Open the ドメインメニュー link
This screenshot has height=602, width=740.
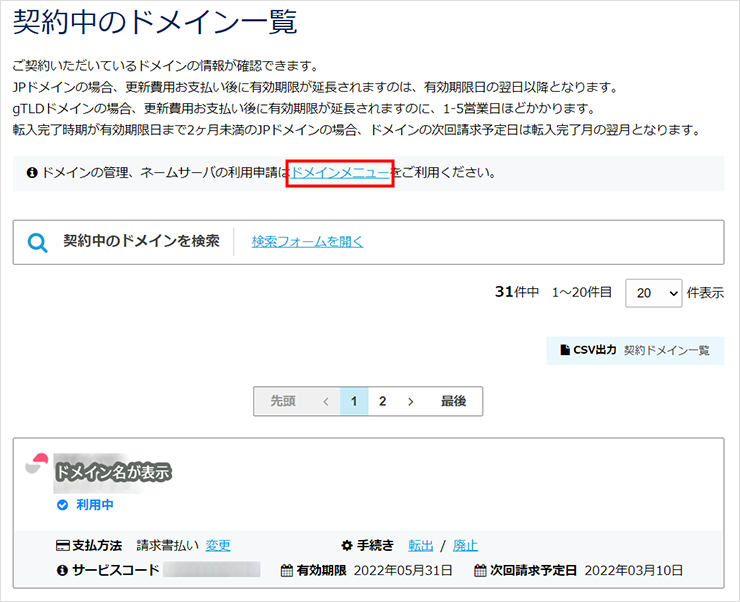[340, 173]
